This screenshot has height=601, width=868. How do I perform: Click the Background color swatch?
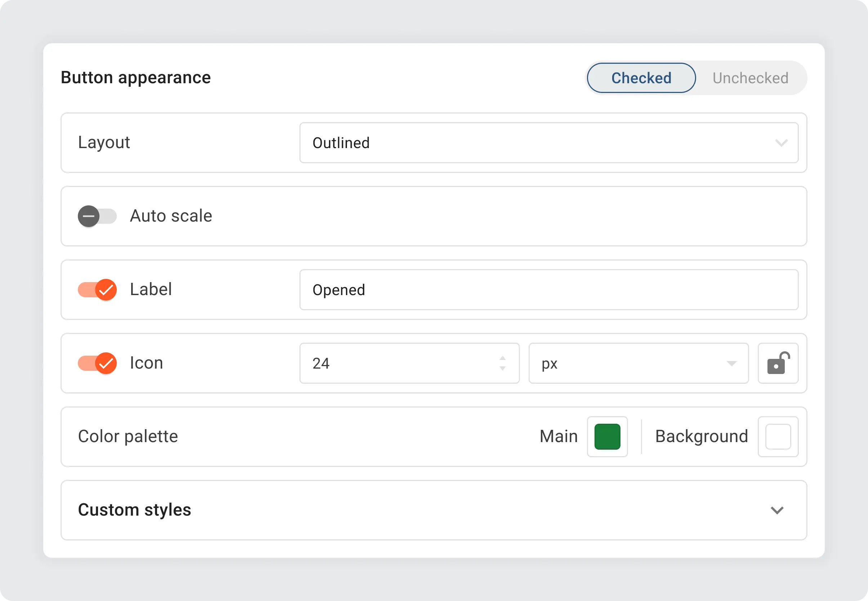coord(778,436)
